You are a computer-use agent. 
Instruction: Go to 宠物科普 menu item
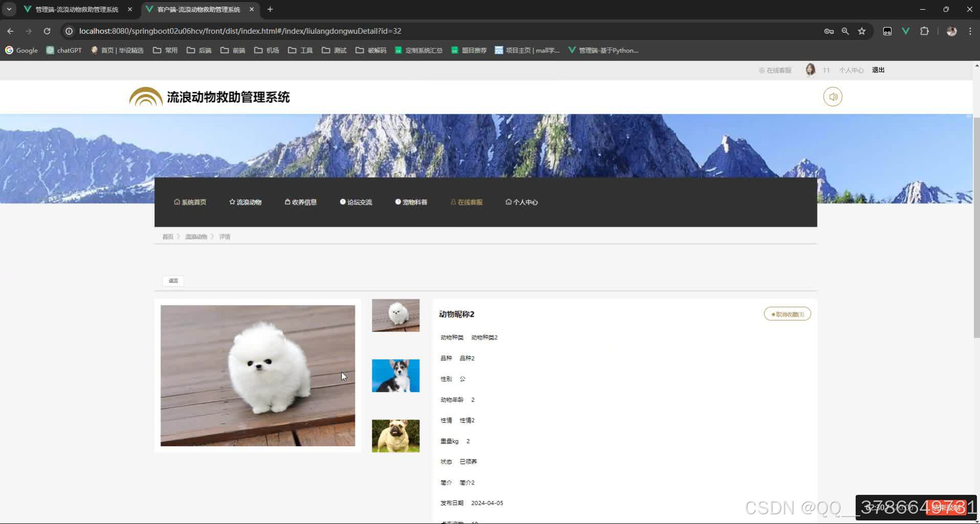coord(411,202)
